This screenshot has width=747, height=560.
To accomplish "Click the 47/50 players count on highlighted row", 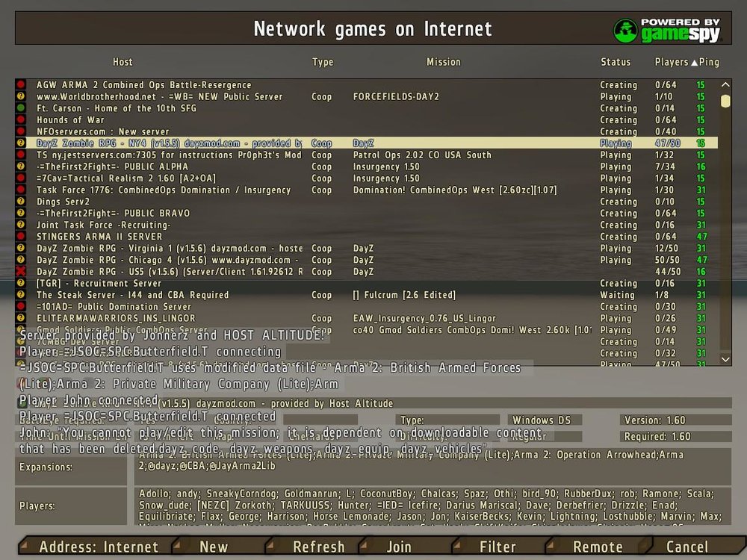I will [667, 143].
